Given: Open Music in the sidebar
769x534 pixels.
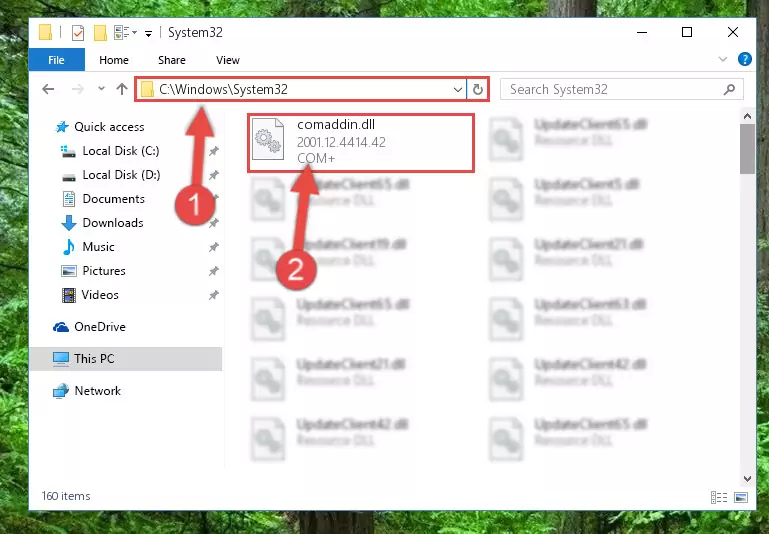Looking at the screenshot, I should tap(98, 247).
